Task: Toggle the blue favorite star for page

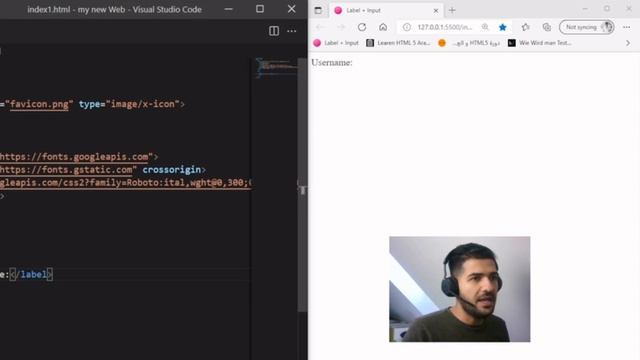Action: click(x=503, y=27)
